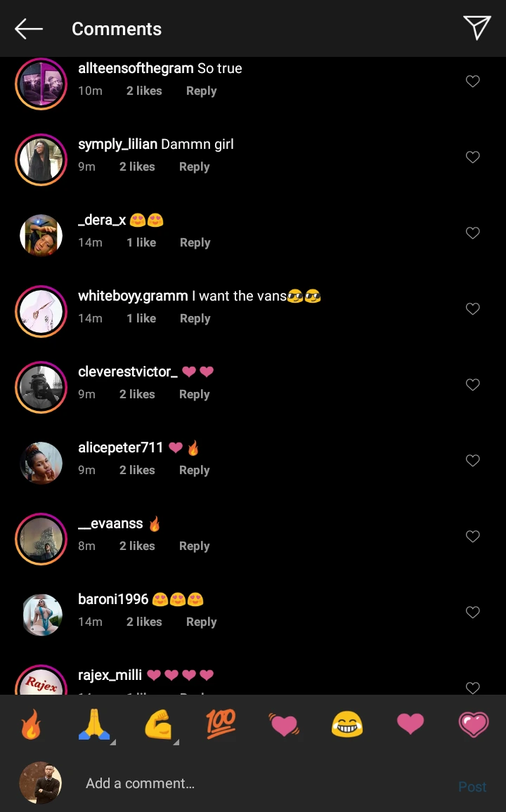Like the comment by allteensofthegram
Image resolution: width=506 pixels, height=812 pixels.
(473, 81)
